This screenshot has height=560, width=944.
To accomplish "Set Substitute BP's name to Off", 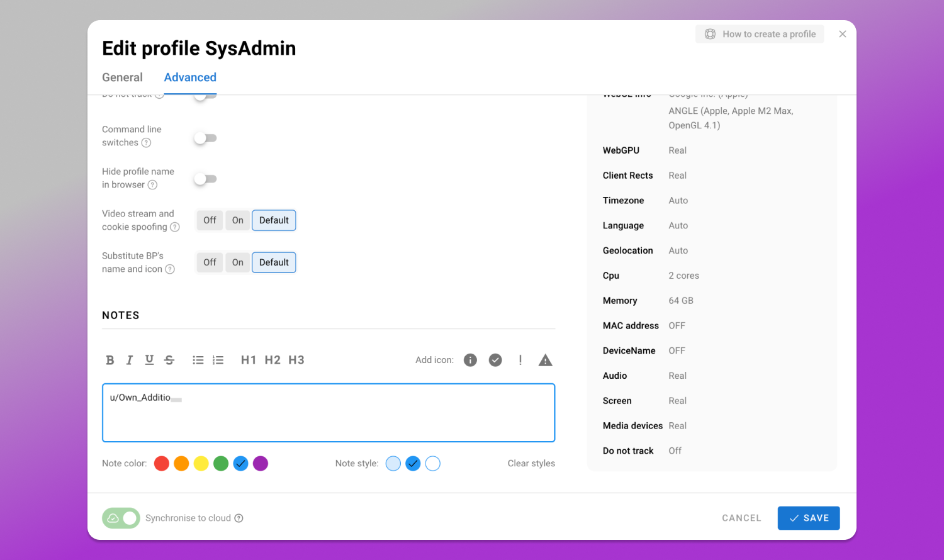I will (210, 262).
